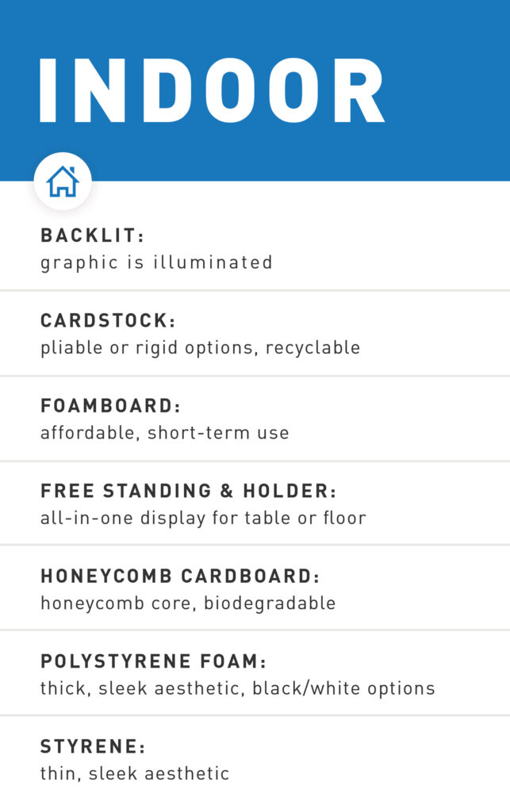Click the ampersand in FREE STANDING & HOLDER
The height and width of the screenshot is (812, 510).
point(227,491)
